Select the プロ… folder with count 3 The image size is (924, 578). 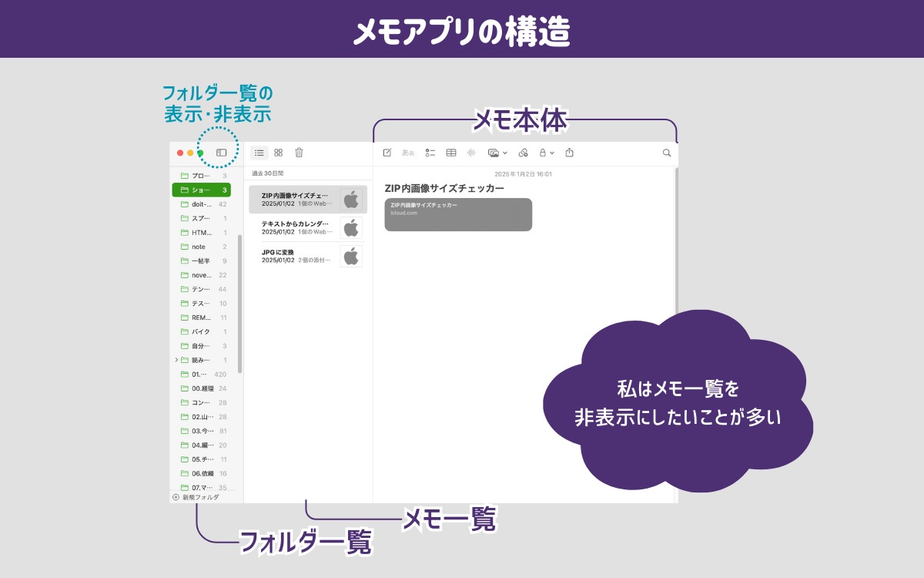[x=202, y=176]
